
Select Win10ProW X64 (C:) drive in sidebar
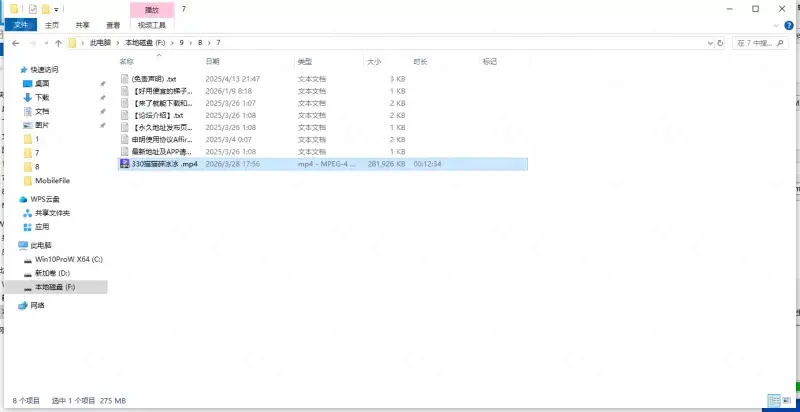click(x=68, y=259)
